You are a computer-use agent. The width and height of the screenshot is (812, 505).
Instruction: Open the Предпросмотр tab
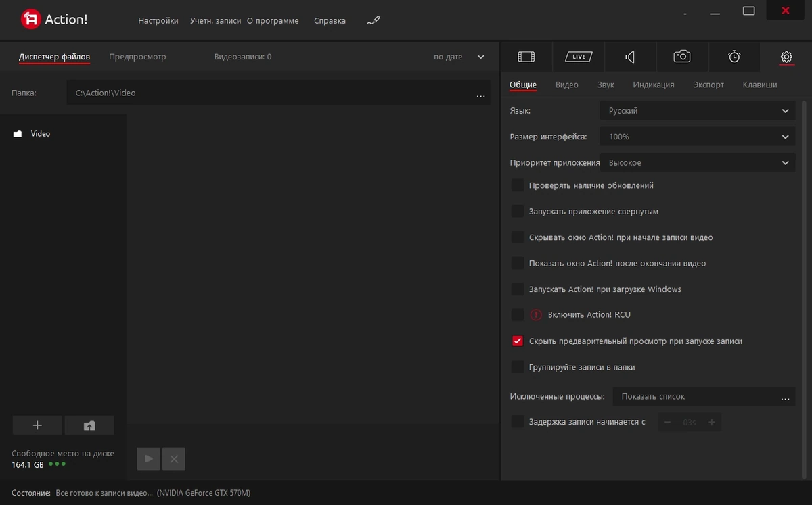click(137, 57)
